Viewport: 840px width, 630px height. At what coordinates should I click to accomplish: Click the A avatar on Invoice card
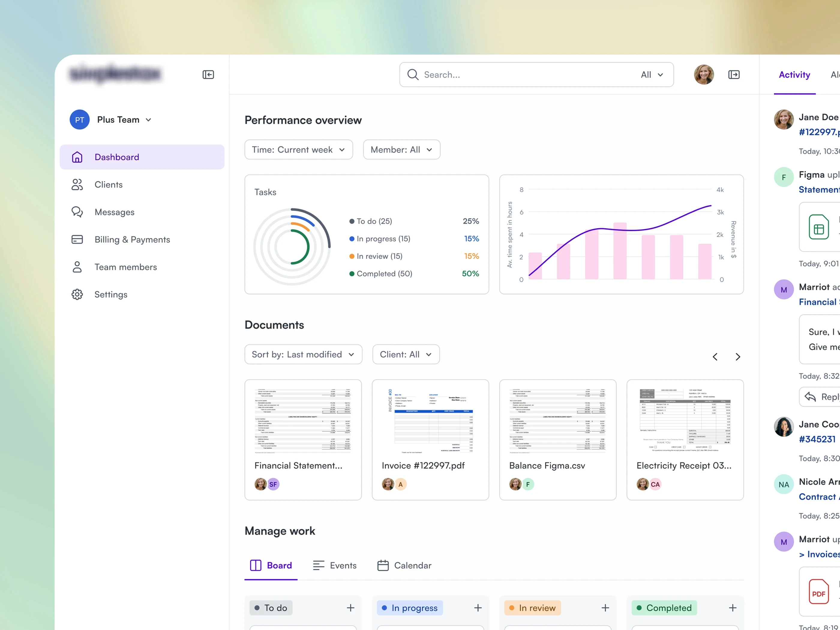click(400, 484)
